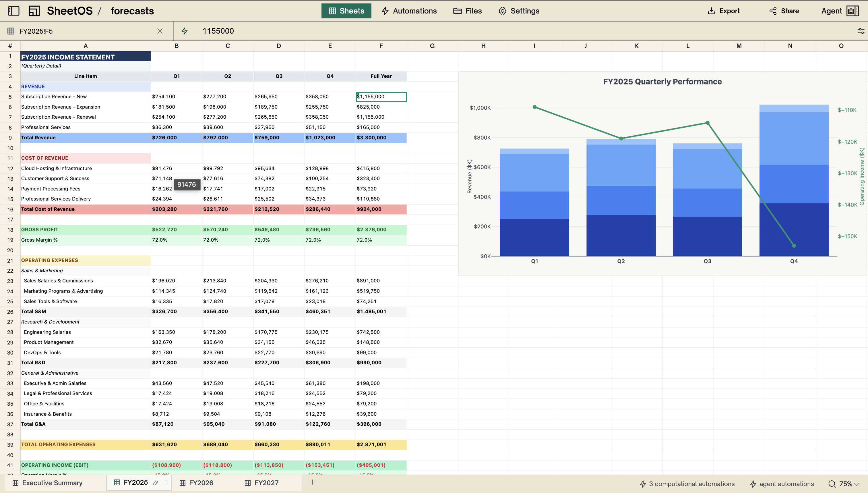Click the lightning icon in the formula bar
The height and width of the screenshot is (493, 868).
point(184,31)
